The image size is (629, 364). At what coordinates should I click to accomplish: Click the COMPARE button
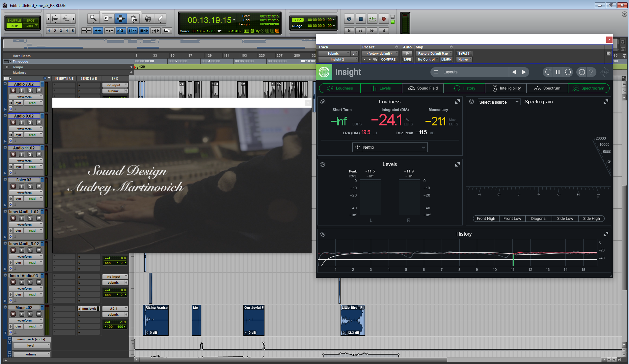[x=388, y=60]
